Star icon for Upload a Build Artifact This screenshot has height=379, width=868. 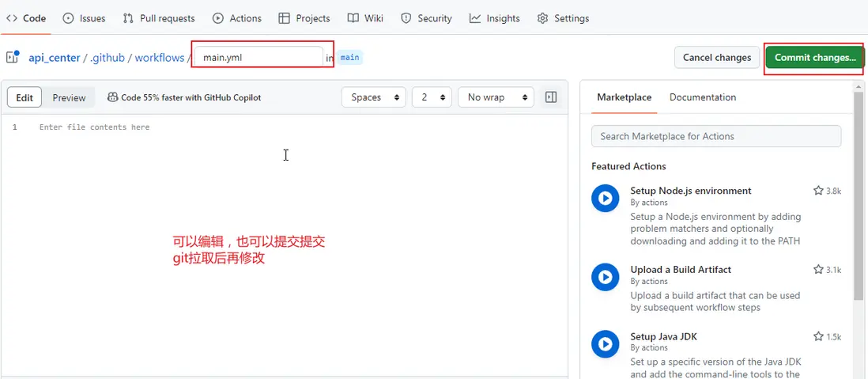click(x=818, y=269)
